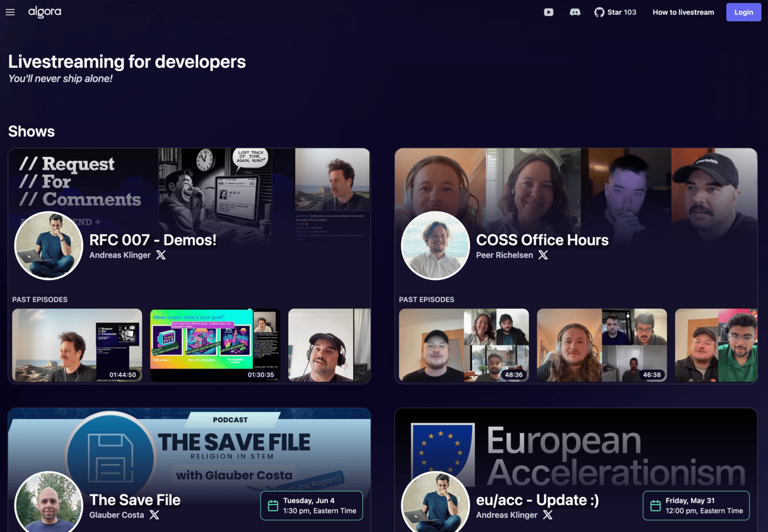Play the third COSS past episode thumbnail
768x532 pixels.
tap(716, 345)
